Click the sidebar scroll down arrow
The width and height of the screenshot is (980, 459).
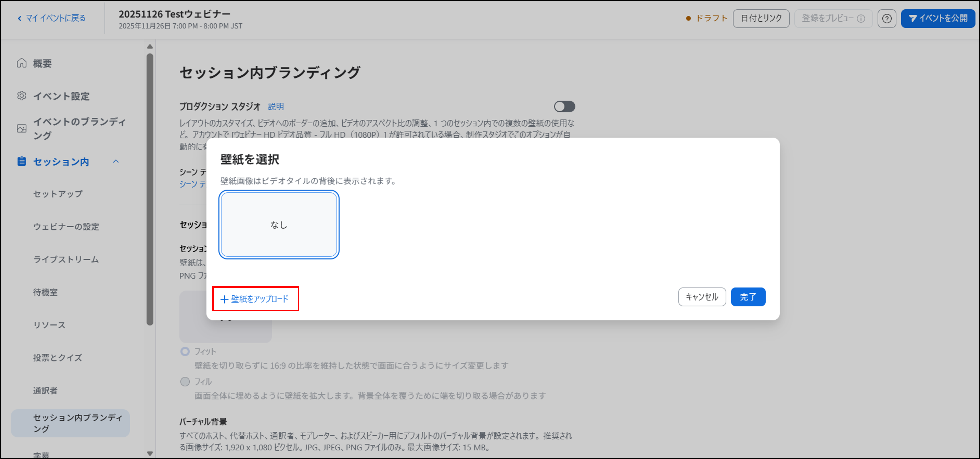point(150,453)
